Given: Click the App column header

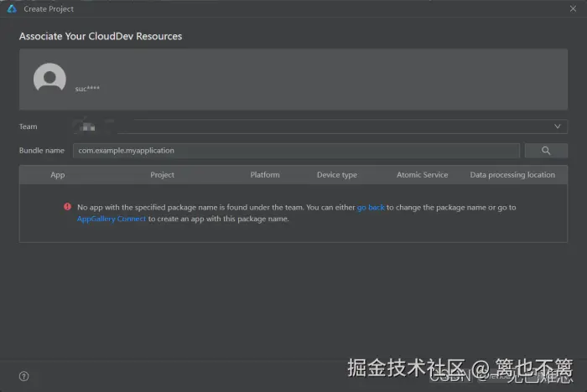Looking at the screenshot, I should (58, 175).
